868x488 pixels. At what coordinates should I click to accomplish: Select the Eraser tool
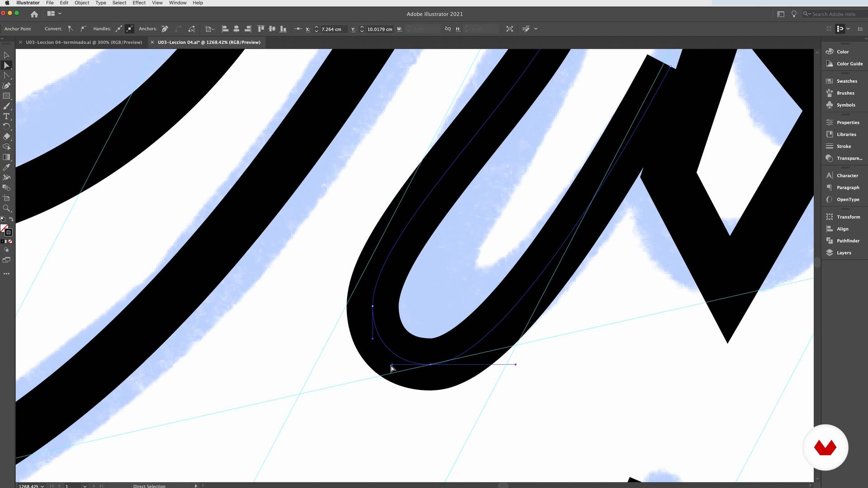(x=6, y=136)
